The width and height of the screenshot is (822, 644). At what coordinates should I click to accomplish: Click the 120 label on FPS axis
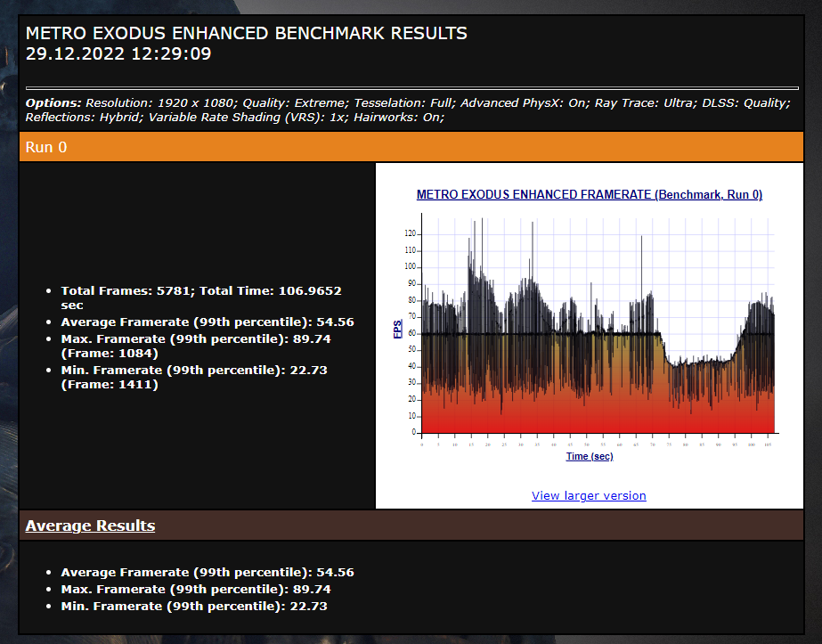click(410, 233)
